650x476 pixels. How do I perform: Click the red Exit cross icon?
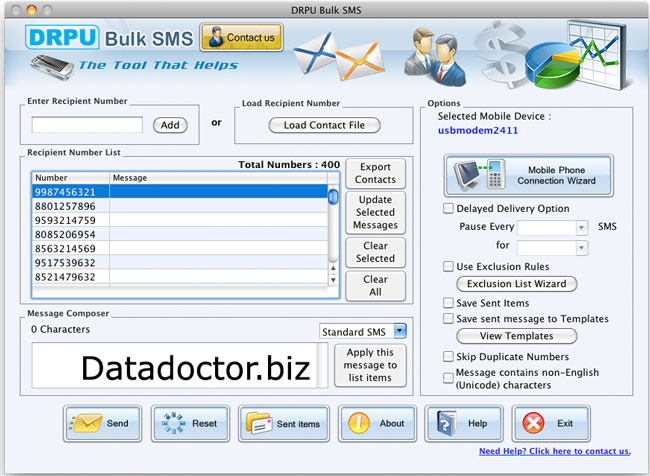(533, 423)
